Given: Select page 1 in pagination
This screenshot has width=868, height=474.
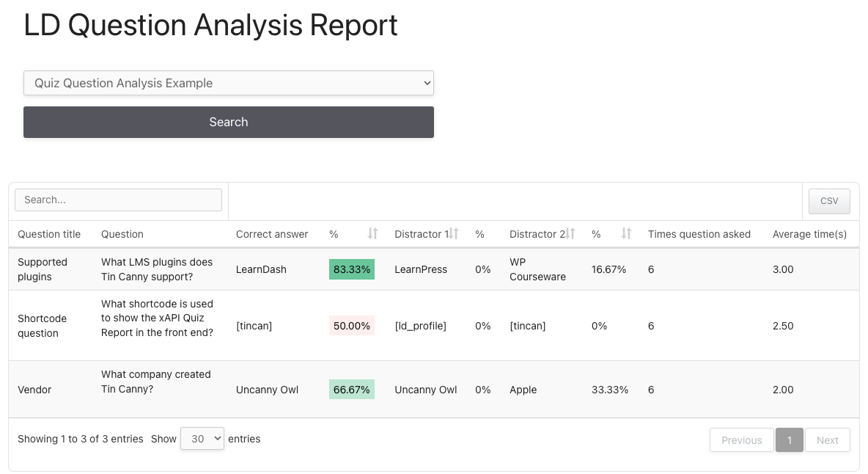Looking at the screenshot, I should pyautogui.click(x=790, y=440).
